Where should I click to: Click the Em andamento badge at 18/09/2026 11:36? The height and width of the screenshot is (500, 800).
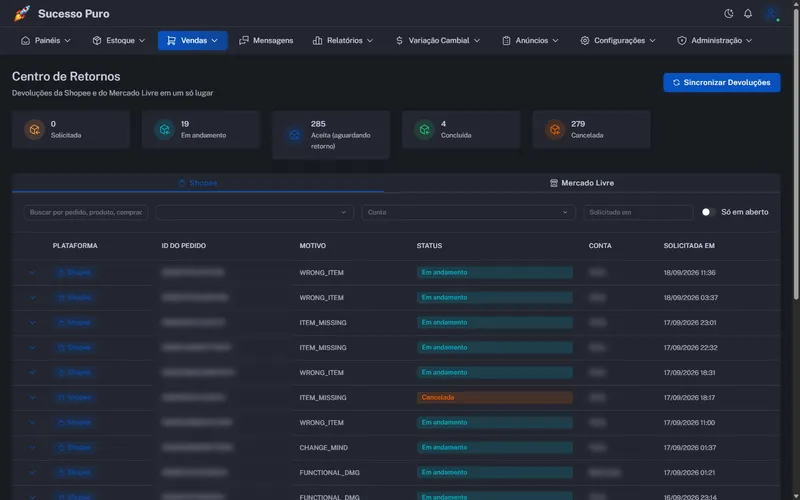[x=494, y=272]
